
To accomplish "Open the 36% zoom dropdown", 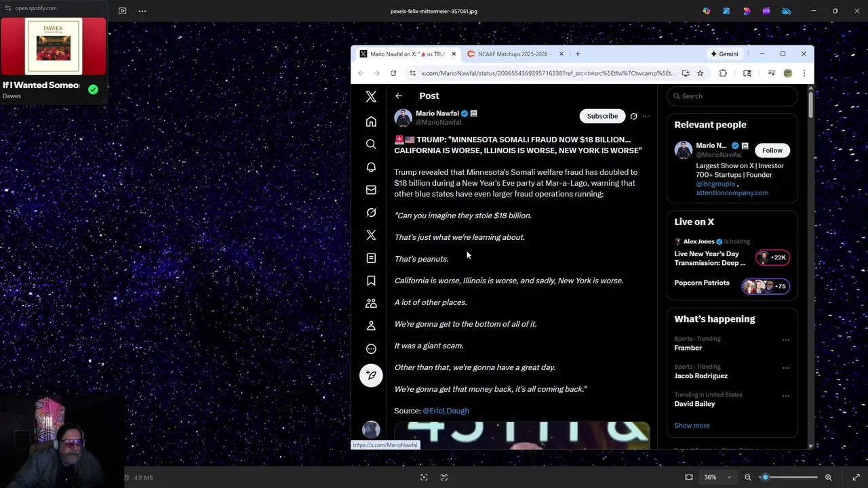I will [x=717, y=477].
